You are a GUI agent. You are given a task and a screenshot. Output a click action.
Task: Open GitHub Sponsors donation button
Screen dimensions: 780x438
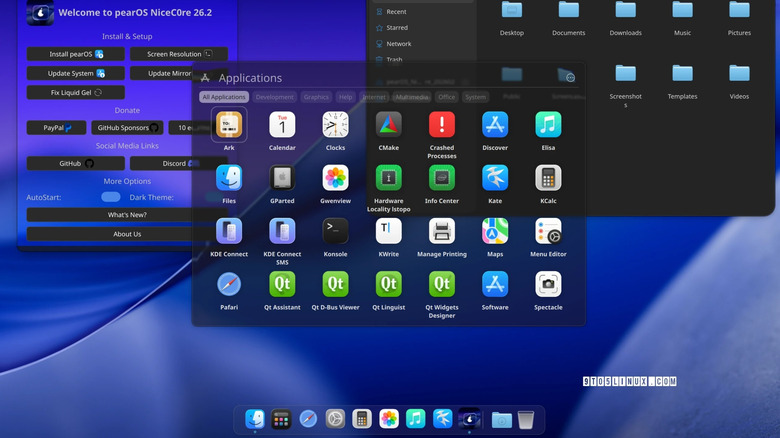click(127, 128)
